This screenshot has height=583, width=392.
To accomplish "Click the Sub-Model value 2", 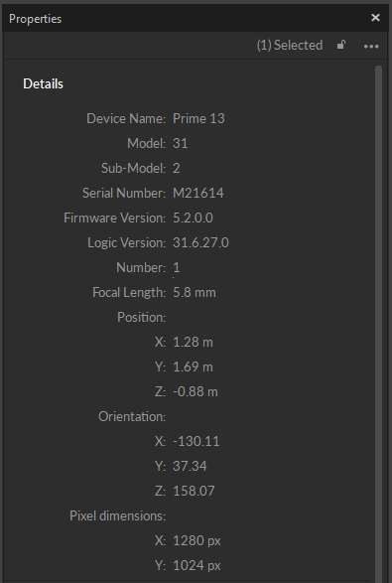I will tap(176, 169).
